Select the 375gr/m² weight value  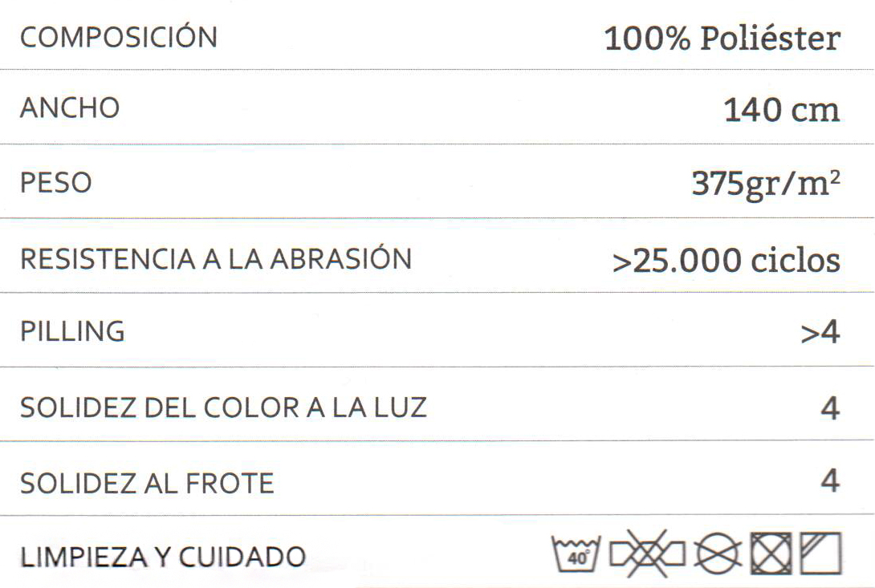(x=765, y=185)
